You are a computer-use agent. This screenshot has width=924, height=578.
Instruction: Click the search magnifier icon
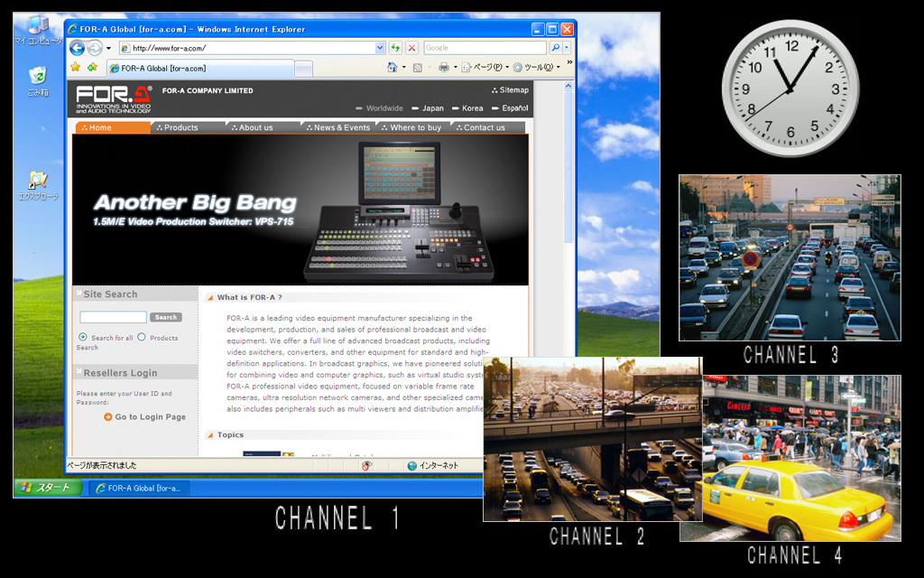pyautogui.click(x=555, y=48)
